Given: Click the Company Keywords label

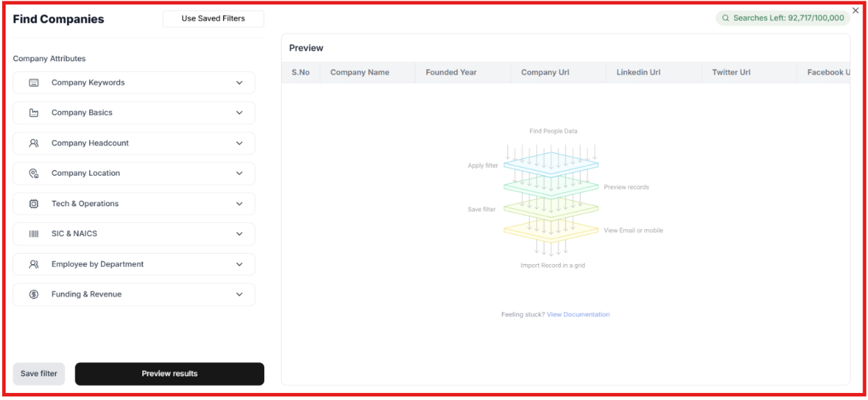Looking at the screenshot, I should [88, 83].
